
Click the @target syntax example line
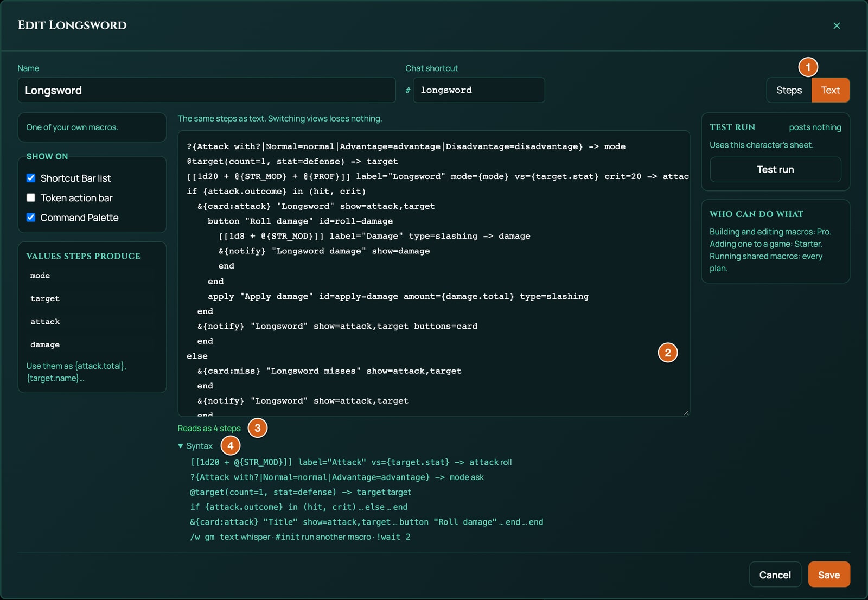301,492
